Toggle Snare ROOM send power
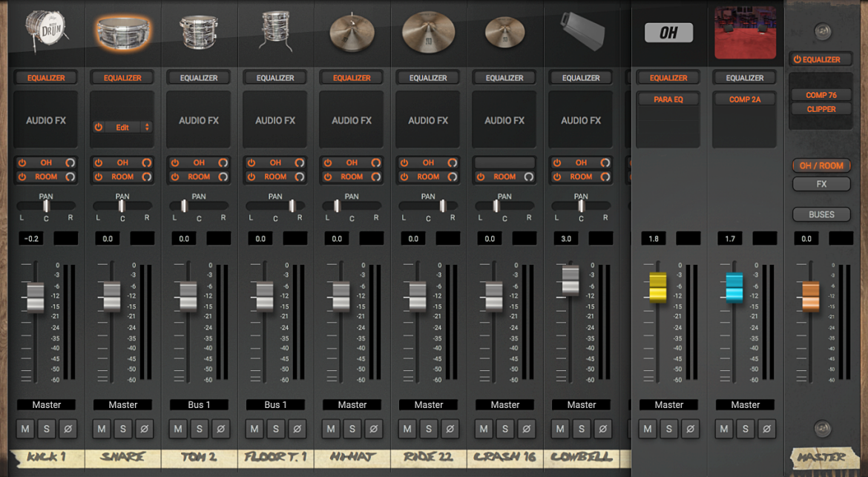The image size is (868, 477). coord(99,177)
